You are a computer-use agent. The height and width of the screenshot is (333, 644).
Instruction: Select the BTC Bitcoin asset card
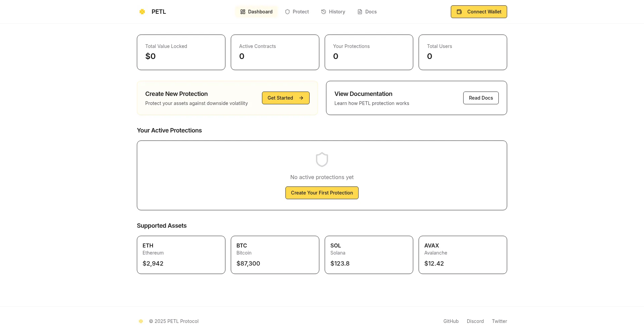coord(275,255)
